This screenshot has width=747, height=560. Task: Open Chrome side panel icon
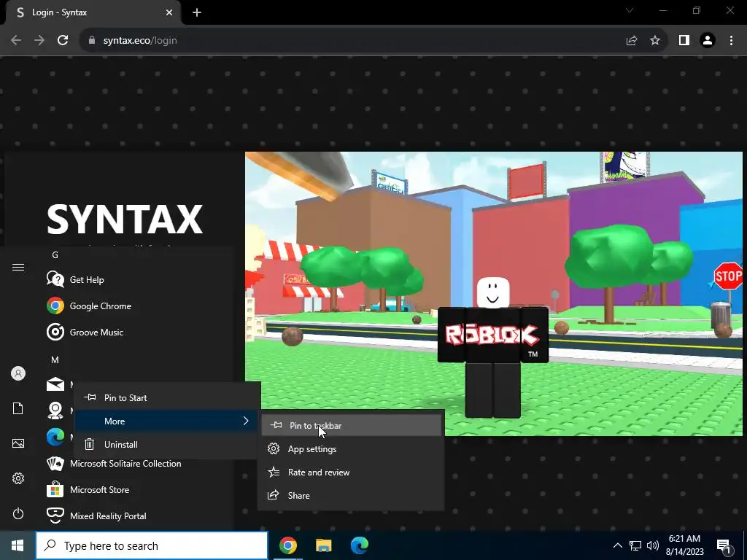(x=684, y=41)
